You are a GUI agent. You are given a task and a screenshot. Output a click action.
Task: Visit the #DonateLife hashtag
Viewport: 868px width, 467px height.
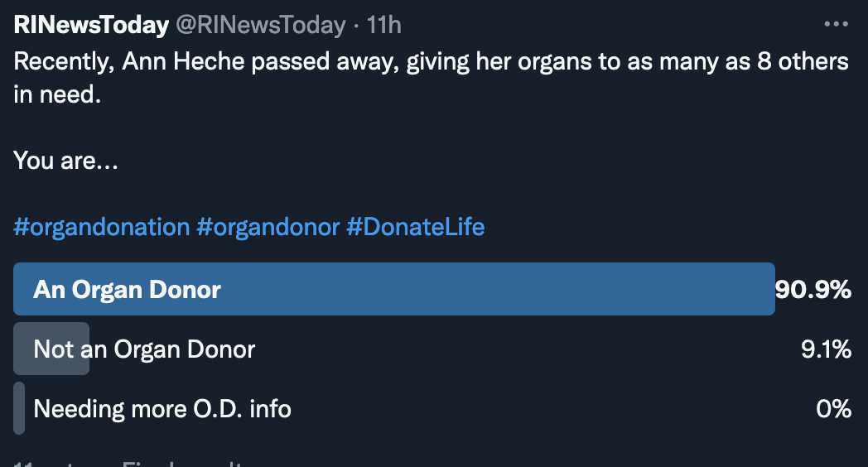(415, 227)
